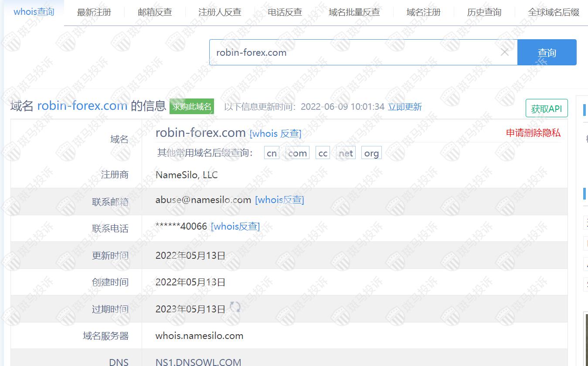Click the 查询 search button
The width and height of the screenshot is (588, 366).
[x=547, y=53]
